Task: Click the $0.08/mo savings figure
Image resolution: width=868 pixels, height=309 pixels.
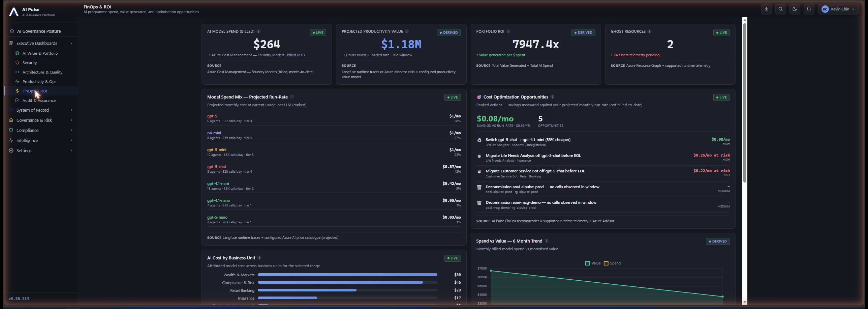Action: (x=495, y=119)
